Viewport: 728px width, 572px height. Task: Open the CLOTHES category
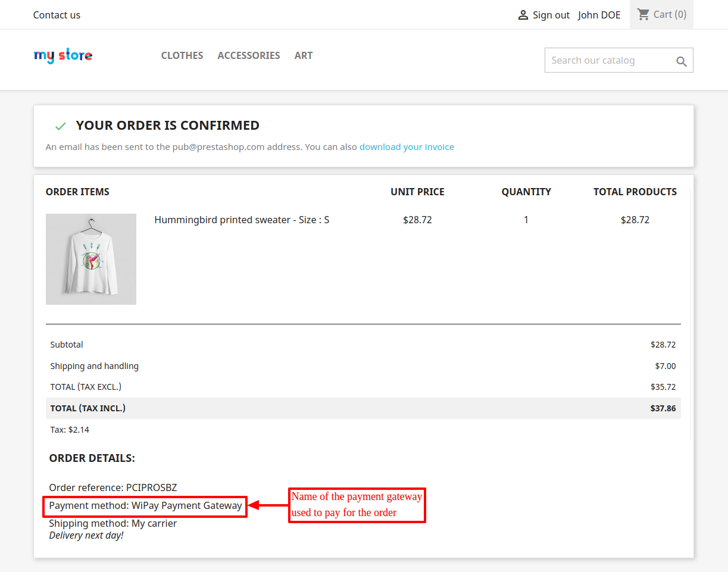[182, 55]
